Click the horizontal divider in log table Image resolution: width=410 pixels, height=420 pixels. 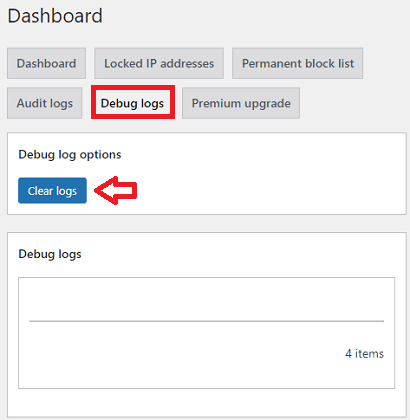point(207,321)
